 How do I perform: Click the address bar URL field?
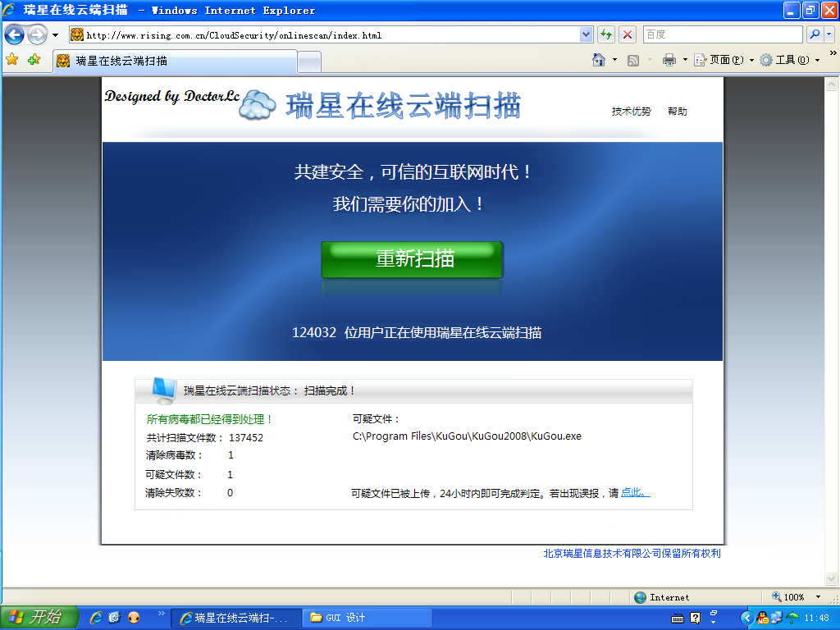[x=324, y=35]
